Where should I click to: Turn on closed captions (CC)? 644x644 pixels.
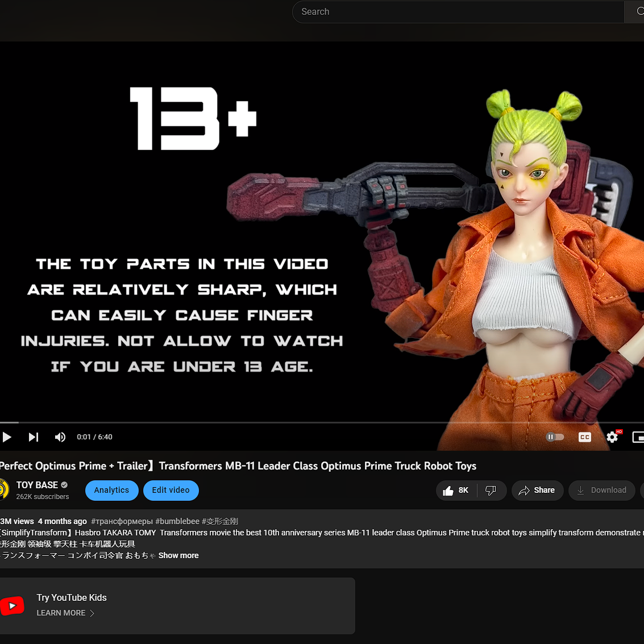click(584, 437)
